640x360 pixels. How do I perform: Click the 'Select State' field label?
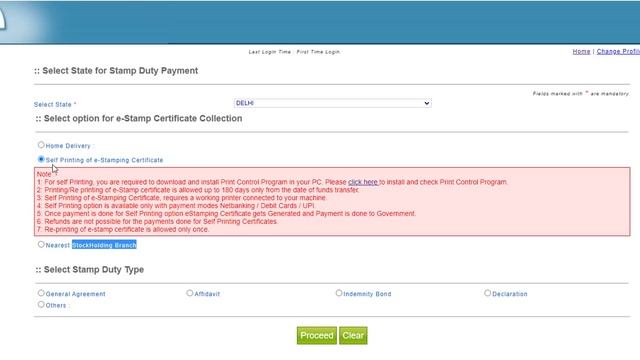(x=55, y=104)
